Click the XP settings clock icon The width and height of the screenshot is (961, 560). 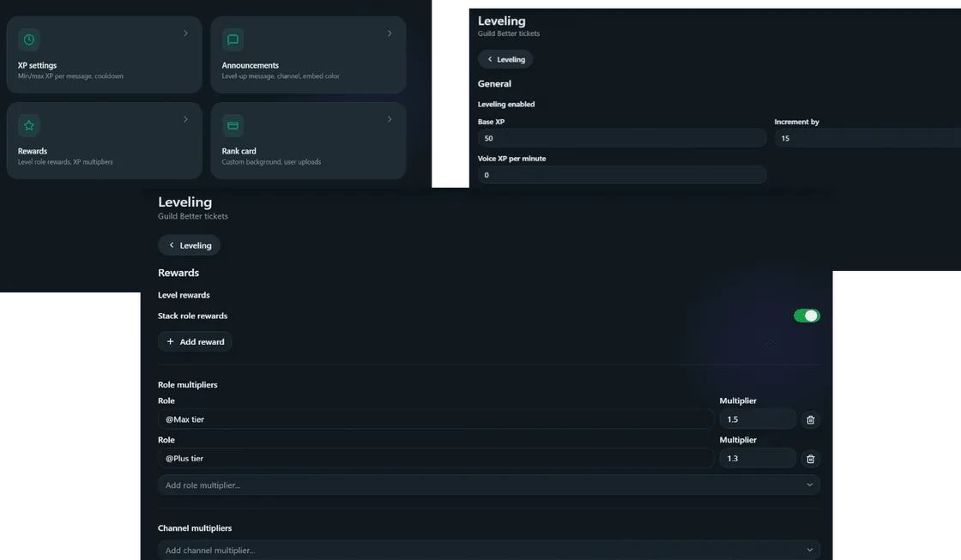tap(29, 39)
